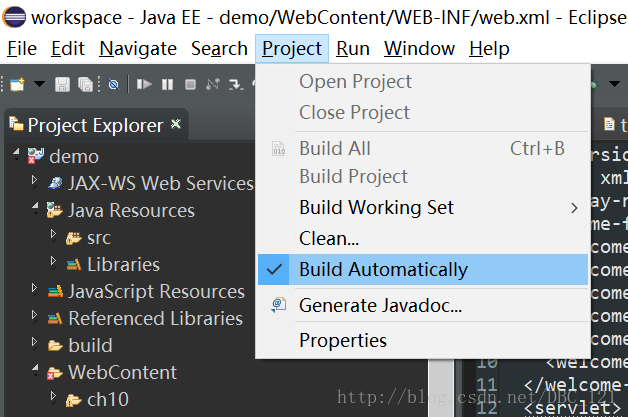The height and width of the screenshot is (417, 628).
Task: Open Properties from the Project menu
Action: (343, 341)
